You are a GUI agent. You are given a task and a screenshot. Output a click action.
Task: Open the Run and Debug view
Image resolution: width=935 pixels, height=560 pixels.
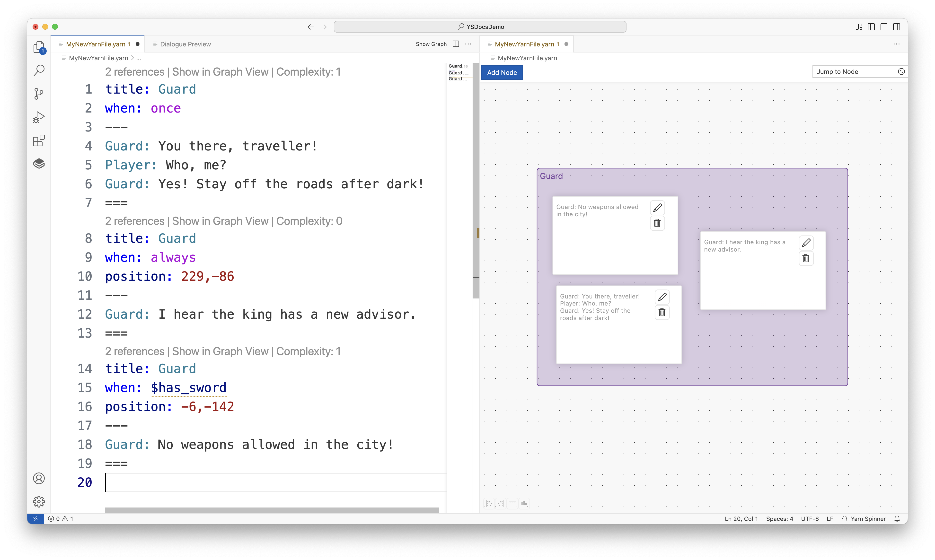click(39, 117)
